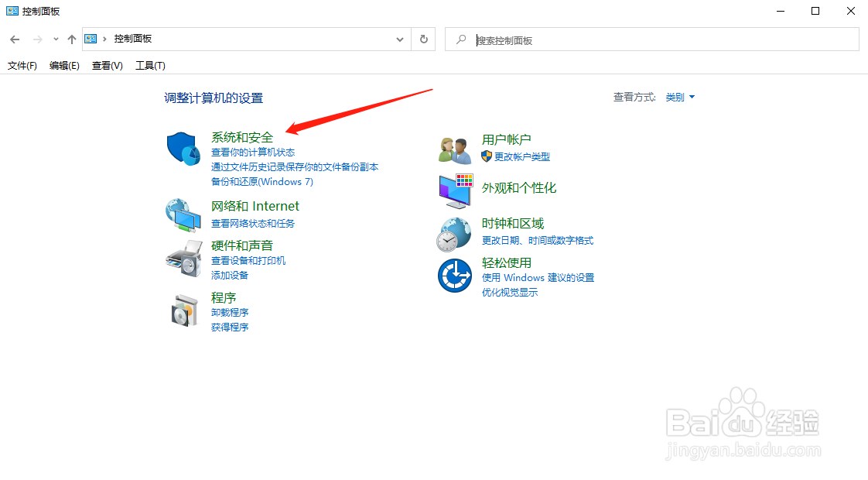Open 硬件和声音 category link
This screenshot has height=480, width=868.
[x=242, y=245]
